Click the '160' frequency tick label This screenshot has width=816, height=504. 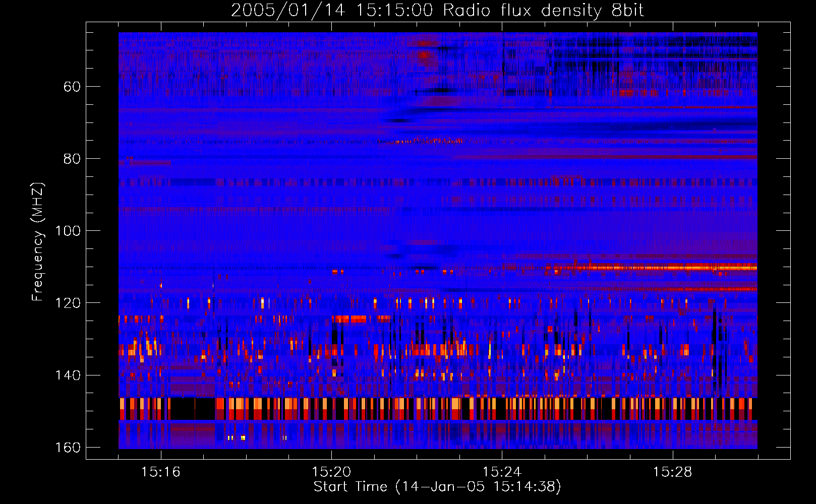point(68,448)
